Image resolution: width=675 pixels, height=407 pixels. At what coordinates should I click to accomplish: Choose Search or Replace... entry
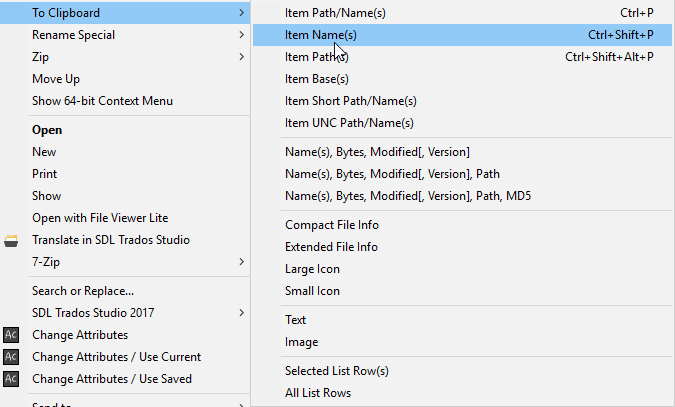(83, 291)
